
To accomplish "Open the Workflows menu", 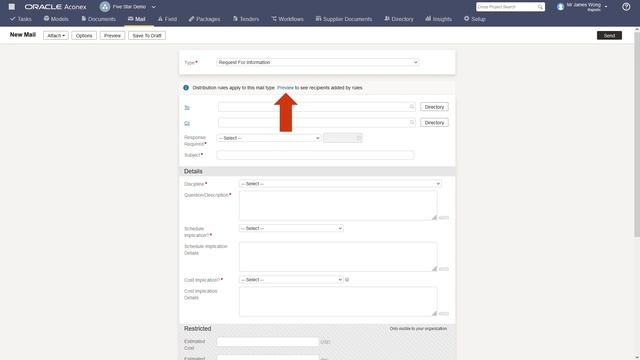I will [287, 19].
